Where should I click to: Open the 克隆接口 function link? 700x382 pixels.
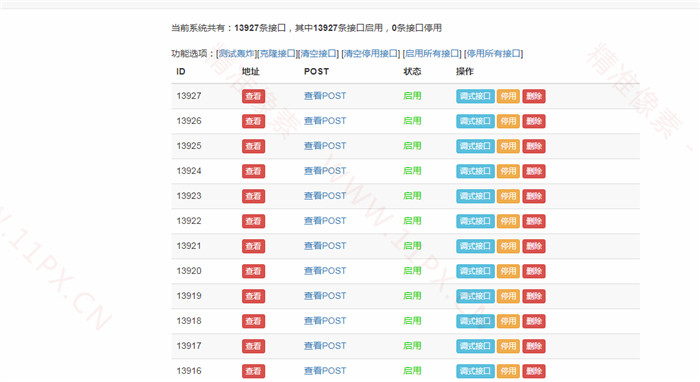click(x=277, y=54)
